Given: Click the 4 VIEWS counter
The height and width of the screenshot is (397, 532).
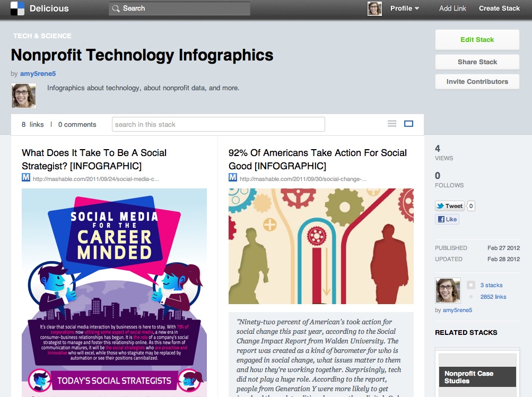Looking at the screenshot, I should click(444, 153).
